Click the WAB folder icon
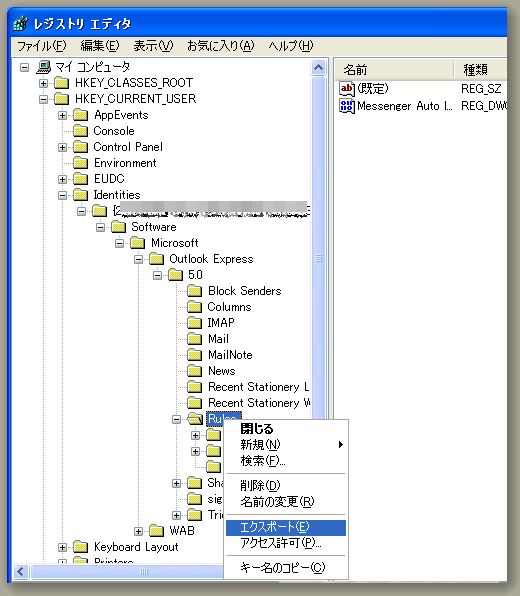Viewport: 520px width, 596px height. coord(156,531)
